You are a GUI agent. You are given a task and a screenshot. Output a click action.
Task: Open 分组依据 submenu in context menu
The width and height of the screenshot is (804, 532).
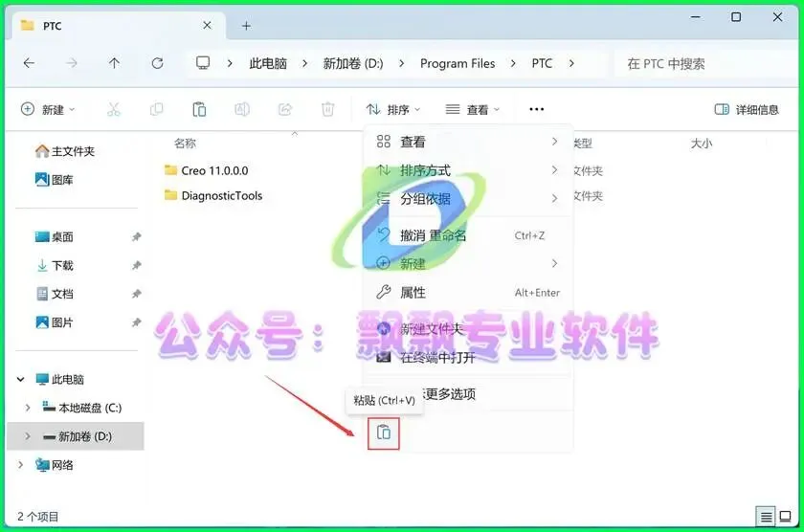(x=468, y=198)
